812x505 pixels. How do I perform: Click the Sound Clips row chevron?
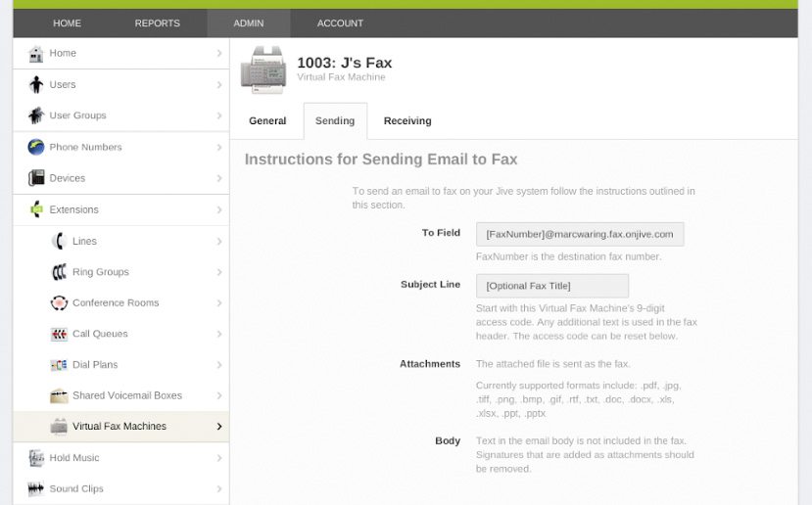[x=219, y=489]
